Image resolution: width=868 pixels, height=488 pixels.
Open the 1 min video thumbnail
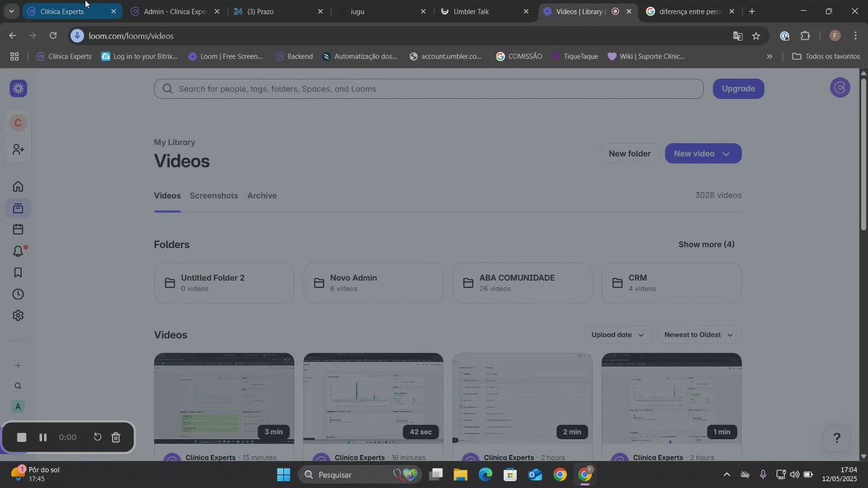coord(671,399)
